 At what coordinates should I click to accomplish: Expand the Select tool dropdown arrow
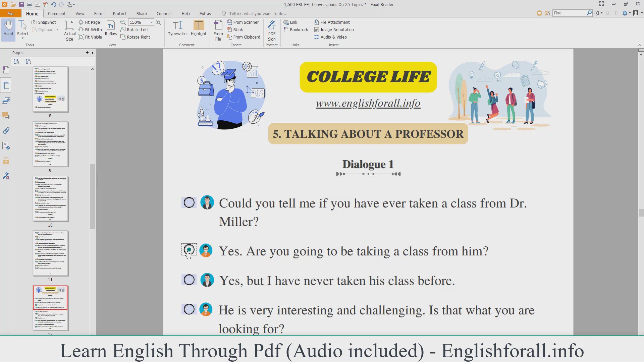[23, 39]
